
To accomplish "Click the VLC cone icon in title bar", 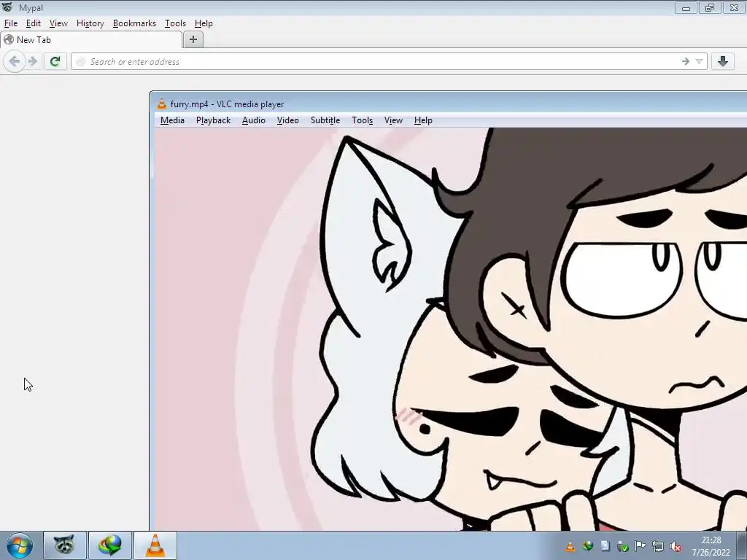I will (162, 104).
